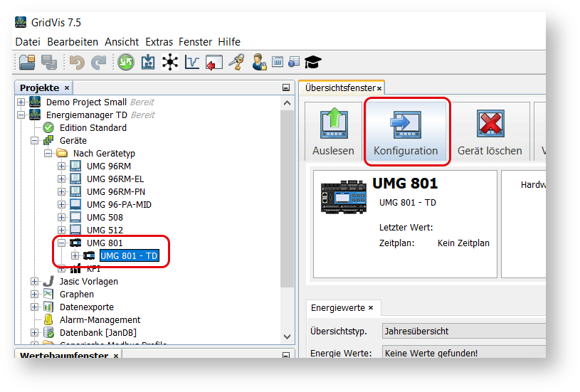Expand the Datenbank [JanDB] node
This screenshot has width=580, height=392.
(35, 333)
